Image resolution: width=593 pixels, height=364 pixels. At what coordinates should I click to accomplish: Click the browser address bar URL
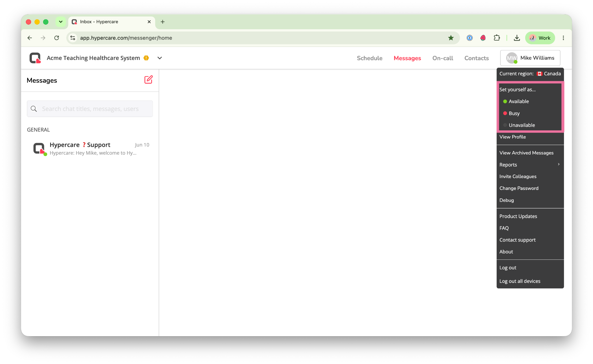pyautogui.click(x=126, y=38)
